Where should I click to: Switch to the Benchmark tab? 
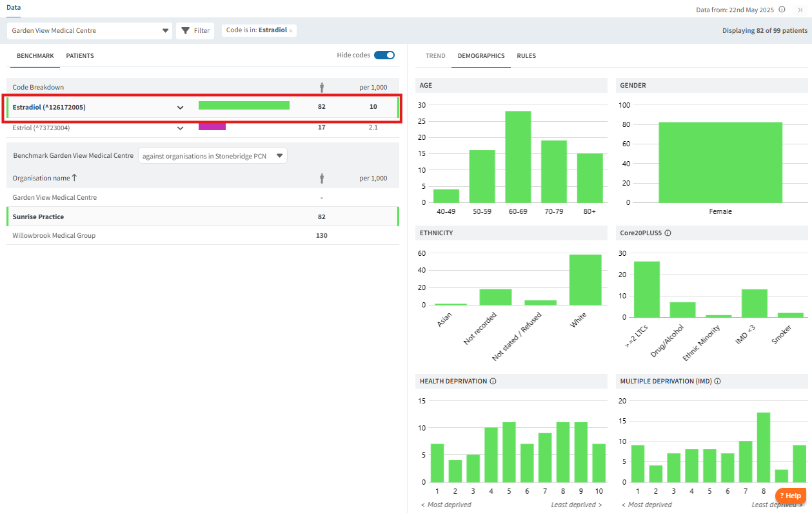[x=35, y=56]
